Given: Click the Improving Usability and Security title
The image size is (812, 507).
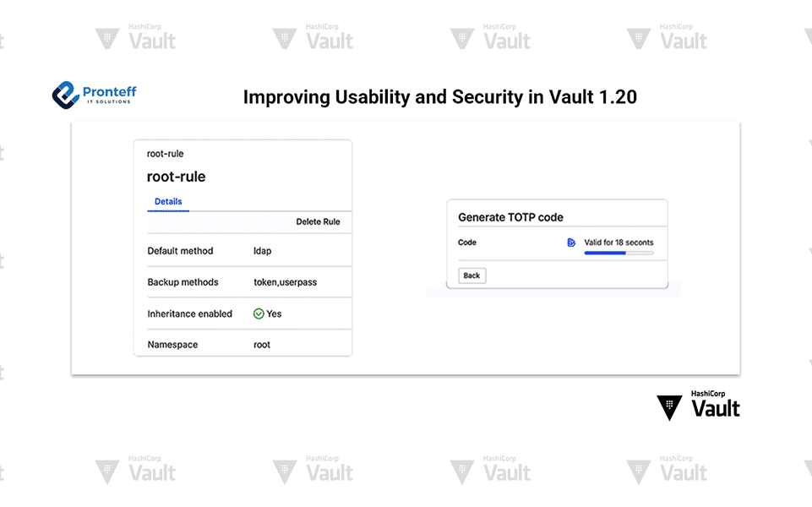Looking at the screenshot, I should click(439, 97).
